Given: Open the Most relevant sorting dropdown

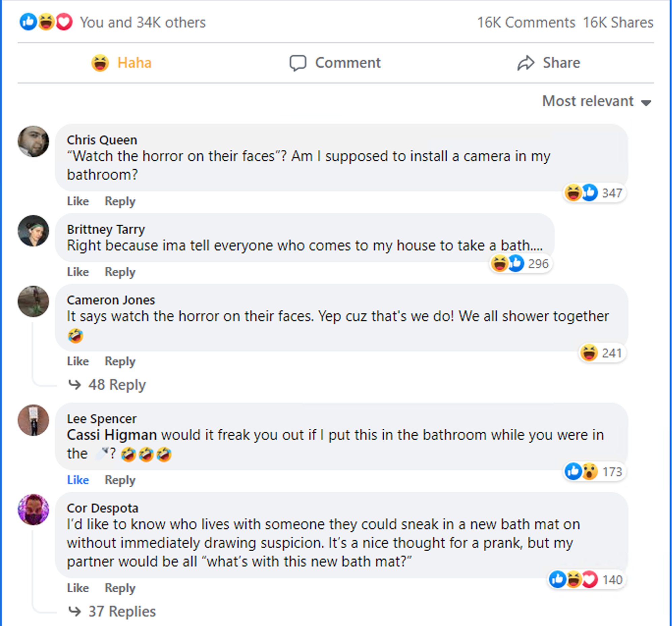Looking at the screenshot, I should click(596, 101).
